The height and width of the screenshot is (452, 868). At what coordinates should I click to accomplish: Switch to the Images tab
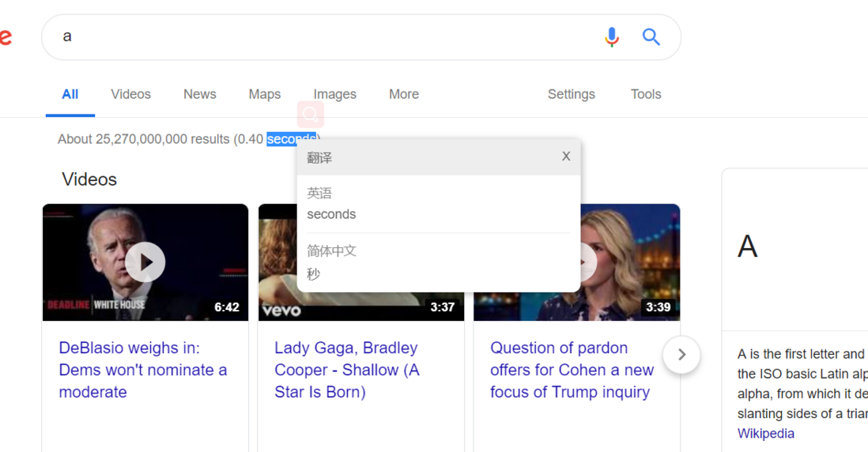[335, 94]
